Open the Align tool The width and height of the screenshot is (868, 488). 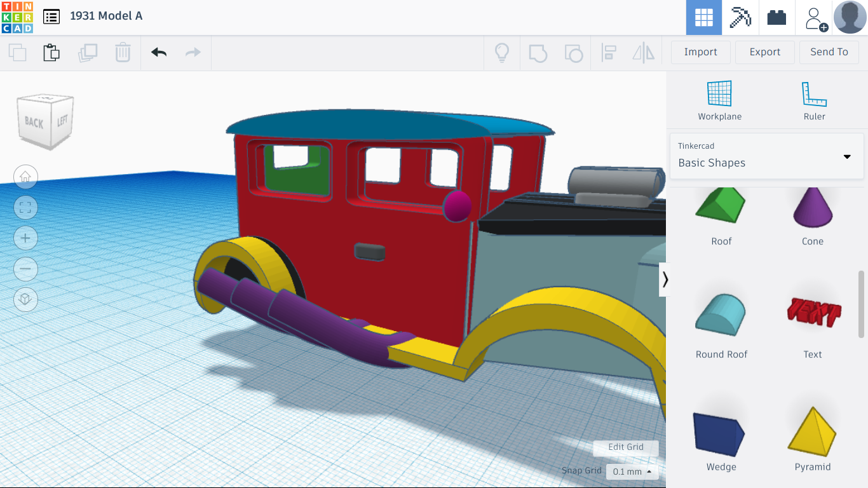tap(609, 52)
